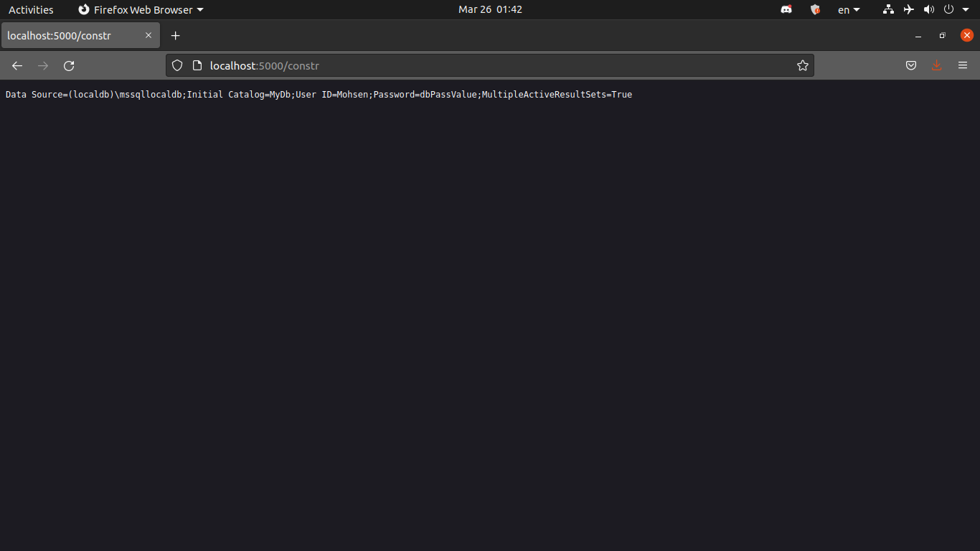This screenshot has width=980, height=551.
Task: Close the localhost:5000/constr tab
Action: click(x=149, y=35)
